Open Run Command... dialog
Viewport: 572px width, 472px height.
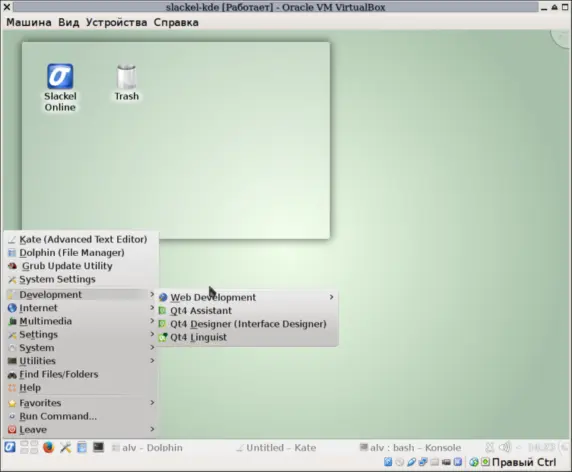(x=81, y=416)
